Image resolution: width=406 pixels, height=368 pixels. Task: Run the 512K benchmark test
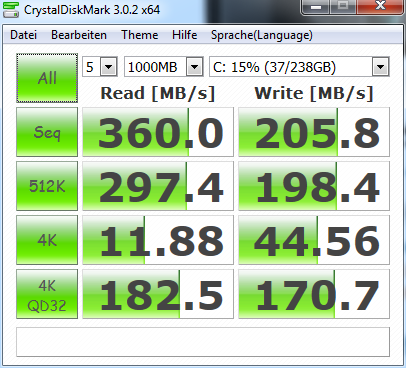tap(47, 186)
